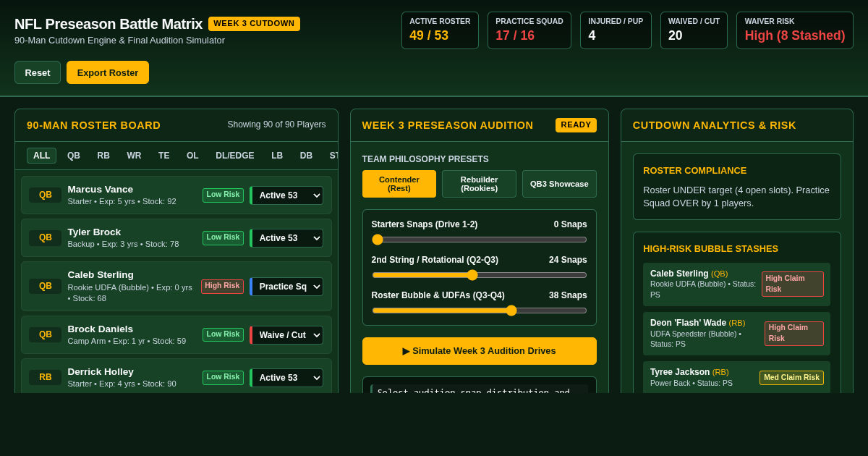Adjust the Roster Bubble & UDFAs slider
This screenshot has width=868, height=456.
click(x=480, y=311)
